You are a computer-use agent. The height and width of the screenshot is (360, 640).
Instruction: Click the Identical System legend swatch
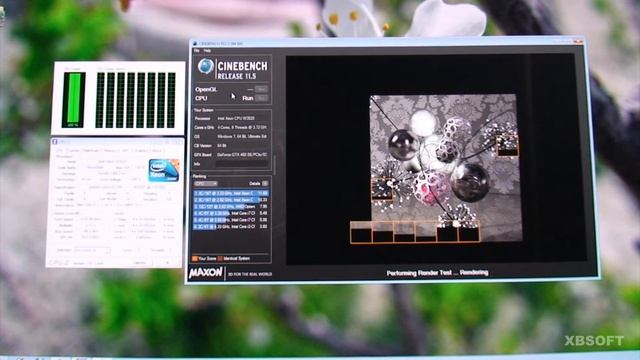point(220,258)
